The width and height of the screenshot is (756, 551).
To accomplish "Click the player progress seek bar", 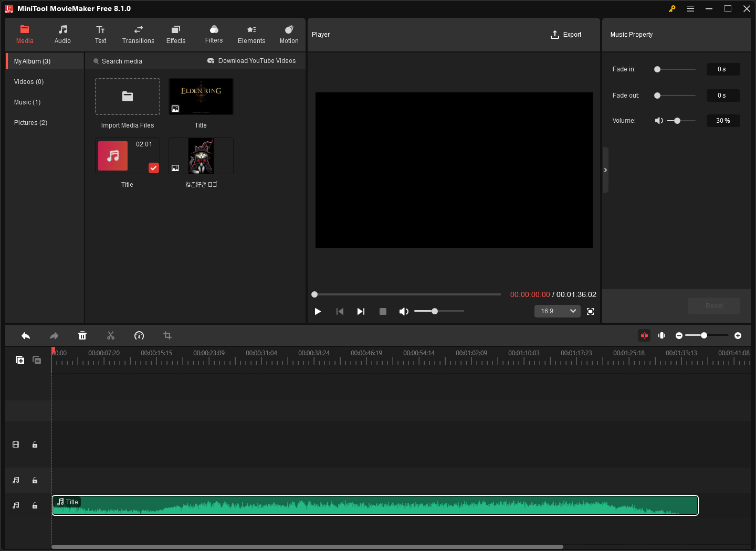I will coord(407,294).
